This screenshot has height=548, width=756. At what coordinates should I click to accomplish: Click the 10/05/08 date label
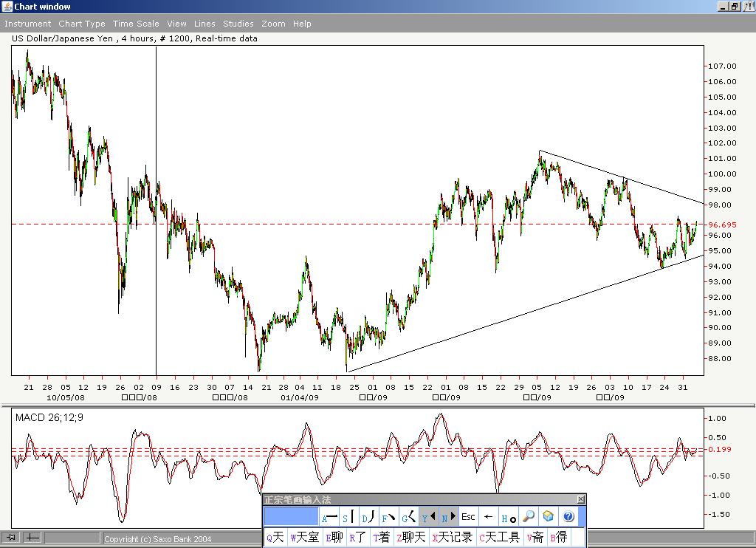pyautogui.click(x=66, y=397)
